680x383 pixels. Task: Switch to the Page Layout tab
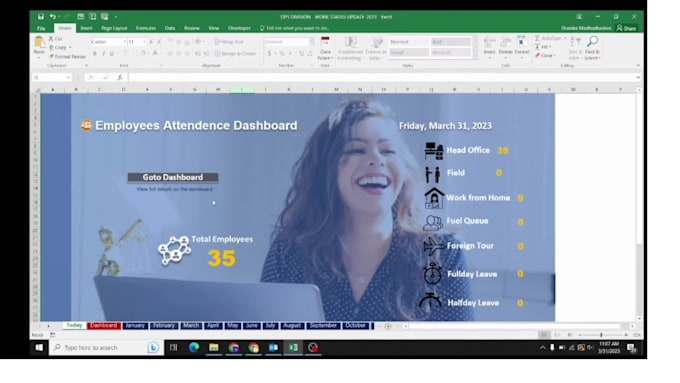(x=114, y=28)
